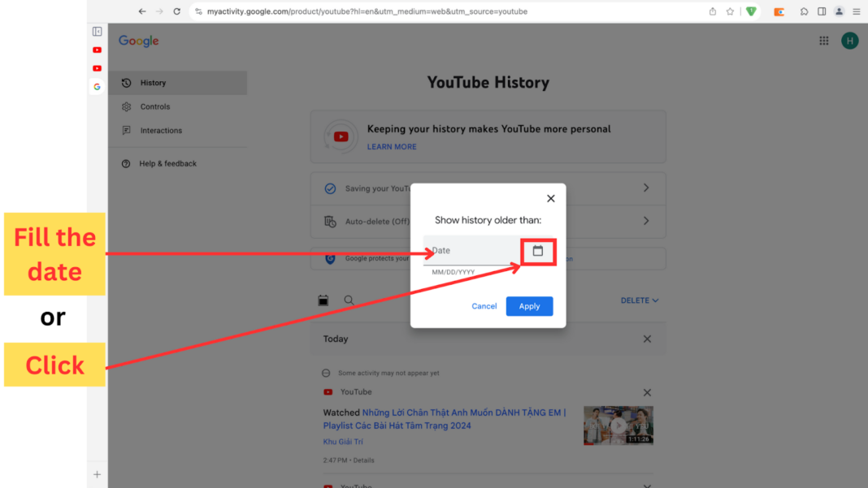Expand the Auto-delete (Off) setting row

[646, 220]
